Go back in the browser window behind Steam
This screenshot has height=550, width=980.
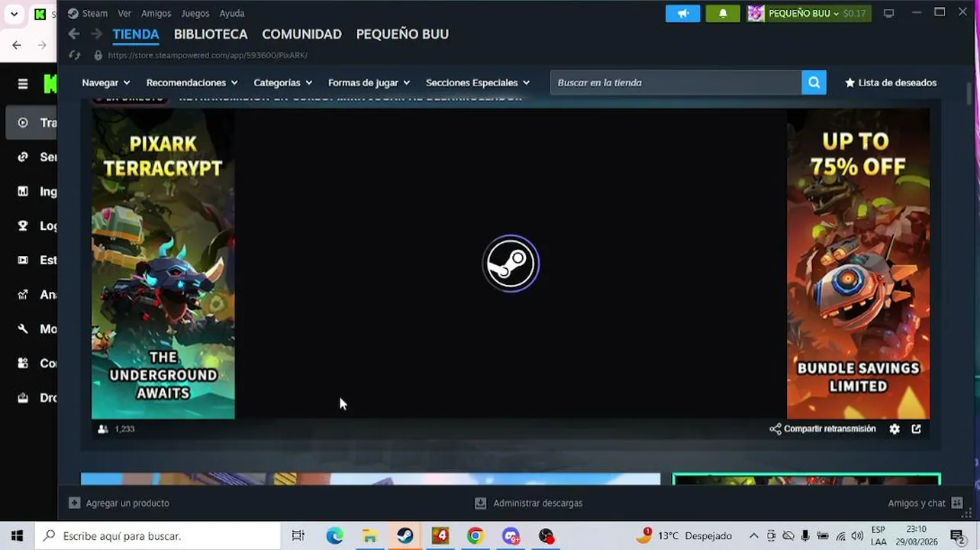click(17, 45)
